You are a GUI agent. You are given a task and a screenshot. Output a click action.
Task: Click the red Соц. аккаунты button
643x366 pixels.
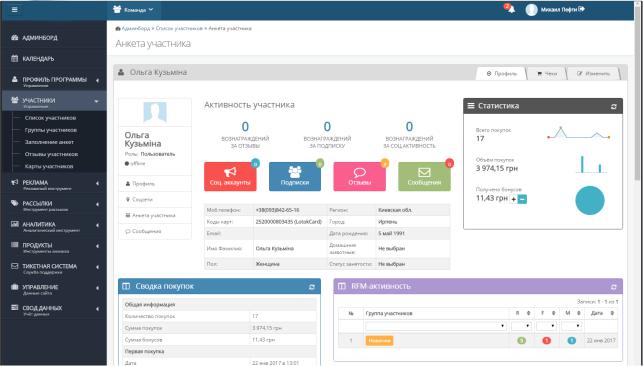click(230, 176)
